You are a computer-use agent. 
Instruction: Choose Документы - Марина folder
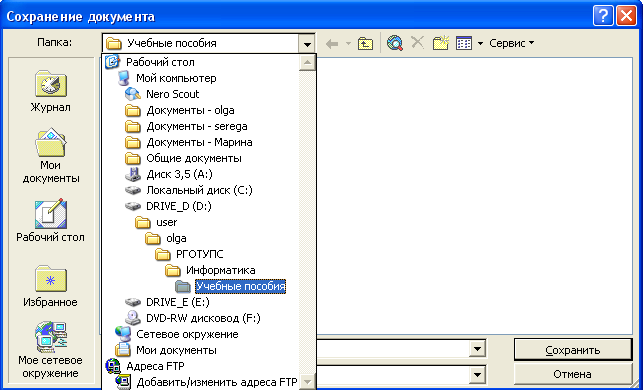tap(199, 142)
